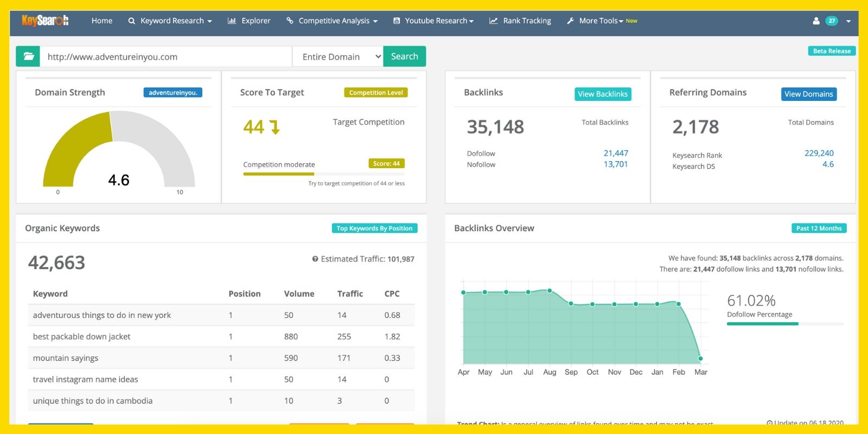
Task: Select keyword 'travel instagram name ideas'
Action: [86, 379]
